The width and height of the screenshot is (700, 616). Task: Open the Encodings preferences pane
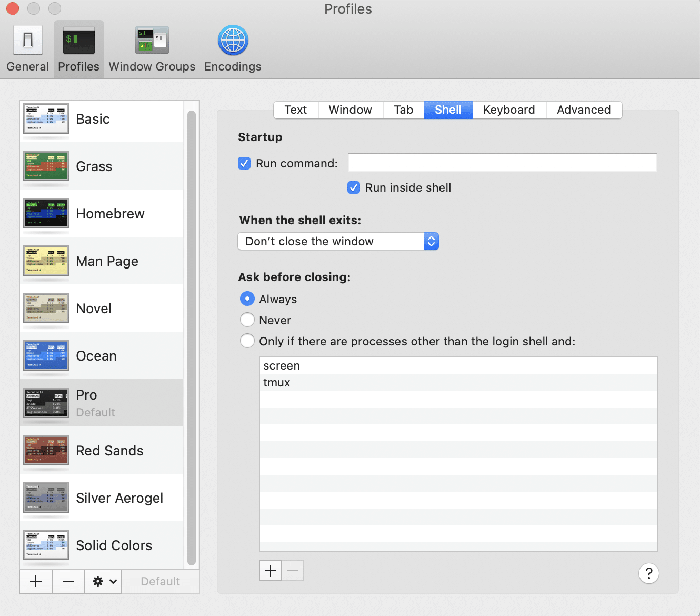pos(233,49)
